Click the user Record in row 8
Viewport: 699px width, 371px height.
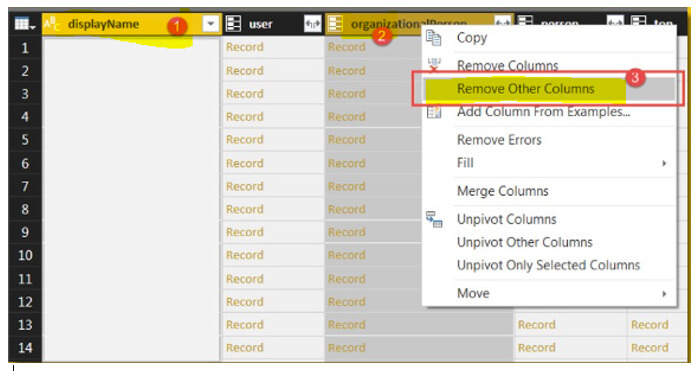click(244, 209)
